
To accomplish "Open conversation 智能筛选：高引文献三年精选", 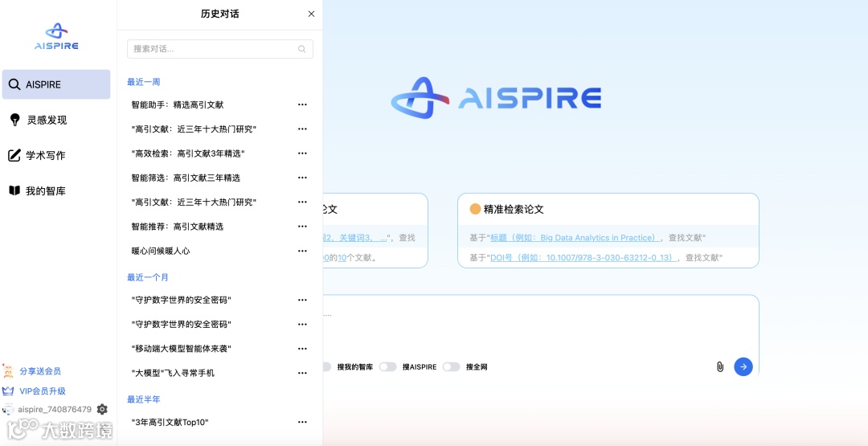I will click(186, 178).
